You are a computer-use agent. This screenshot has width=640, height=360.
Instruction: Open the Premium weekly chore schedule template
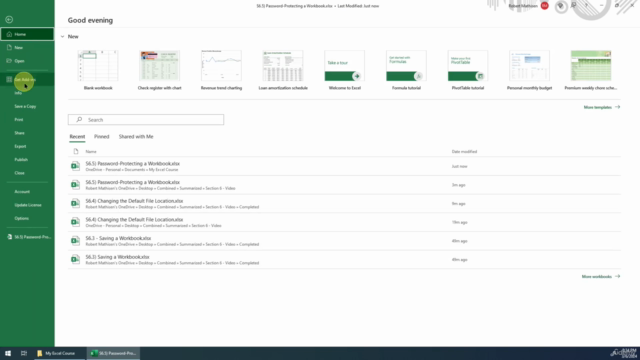pos(591,70)
